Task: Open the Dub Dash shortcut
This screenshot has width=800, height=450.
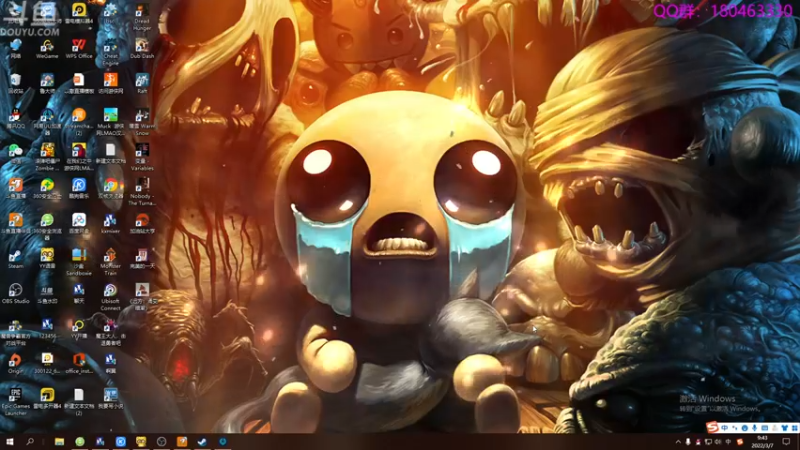Action: point(142,49)
